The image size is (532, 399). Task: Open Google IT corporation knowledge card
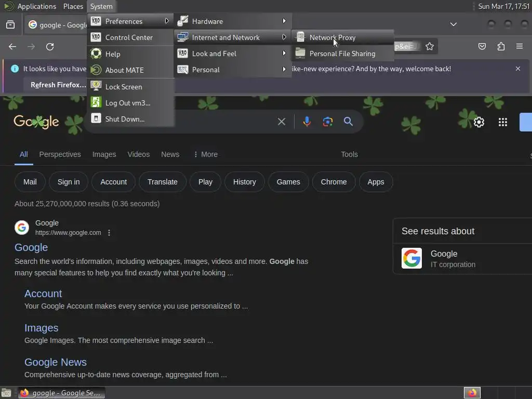pos(462,259)
